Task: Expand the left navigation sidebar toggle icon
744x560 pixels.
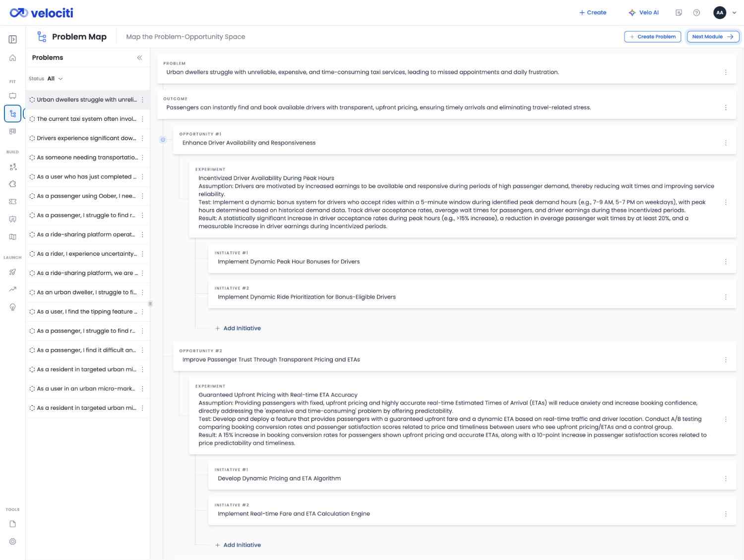Action: (13, 40)
